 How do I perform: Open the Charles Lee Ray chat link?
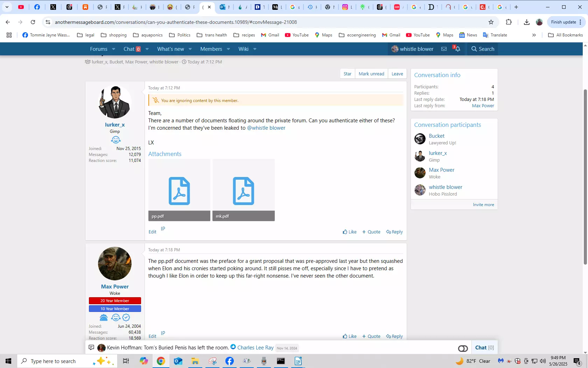point(255,348)
